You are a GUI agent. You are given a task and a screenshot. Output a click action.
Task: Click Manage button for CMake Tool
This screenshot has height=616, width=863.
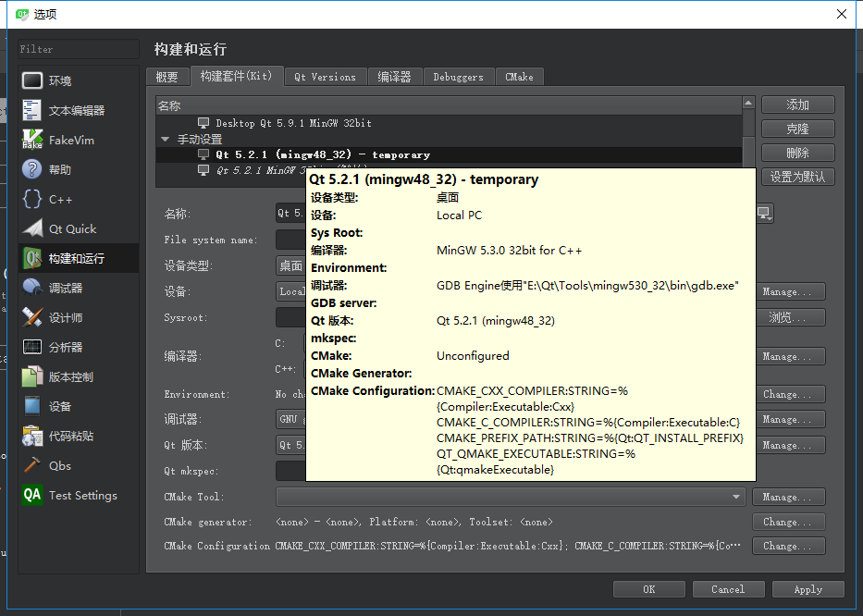[789, 497]
